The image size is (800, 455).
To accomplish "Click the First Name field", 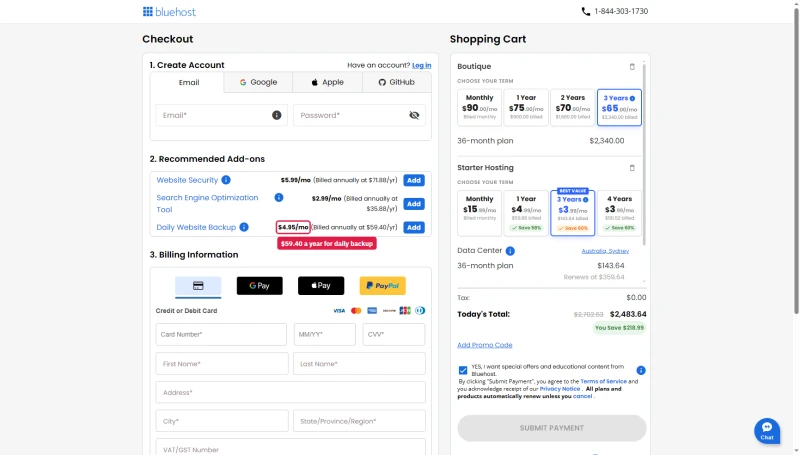I will 222,364.
